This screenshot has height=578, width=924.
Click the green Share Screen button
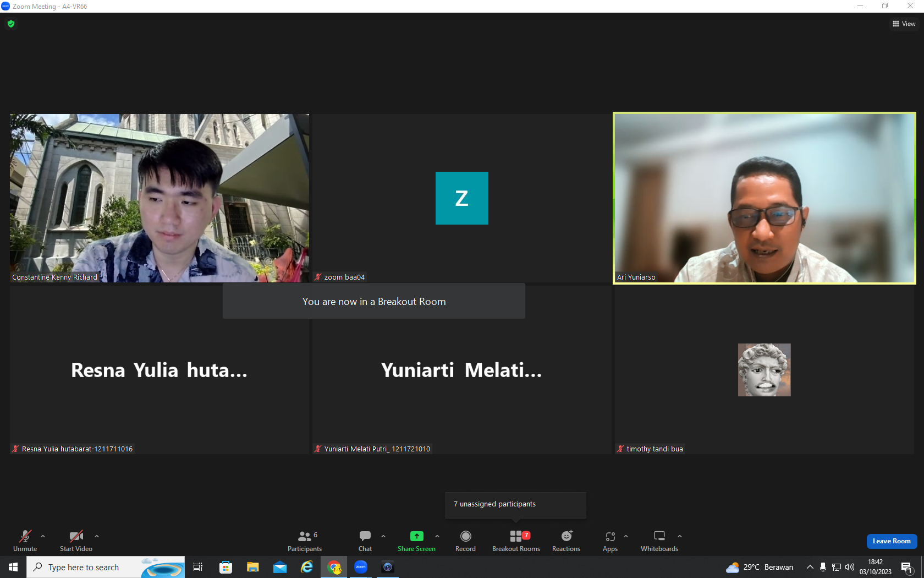coord(416,541)
